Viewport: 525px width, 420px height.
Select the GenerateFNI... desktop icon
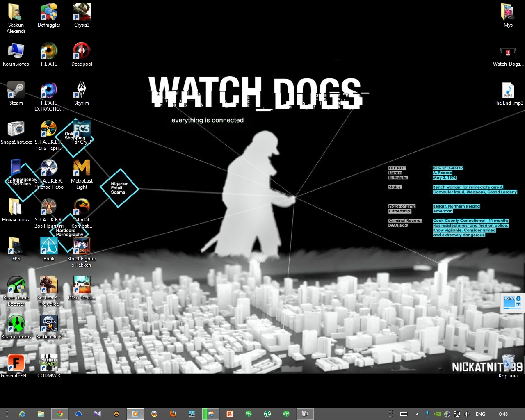pyautogui.click(x=16, y=366)
